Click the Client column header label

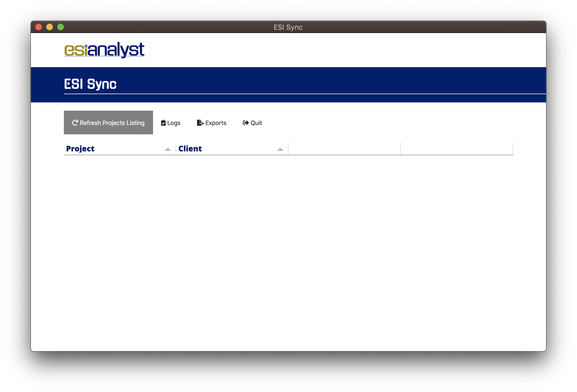click(x=190, y=149)
